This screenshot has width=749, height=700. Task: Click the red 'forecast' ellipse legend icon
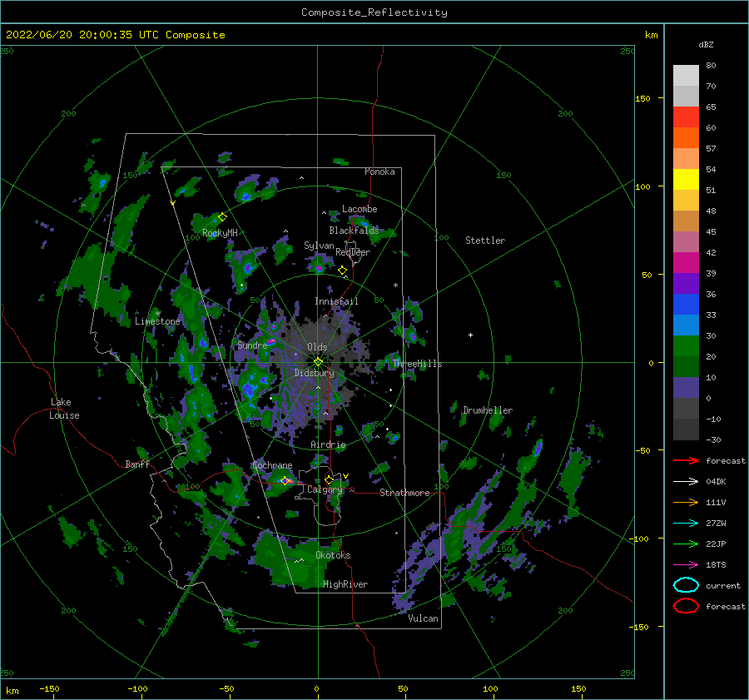[686, 606]
